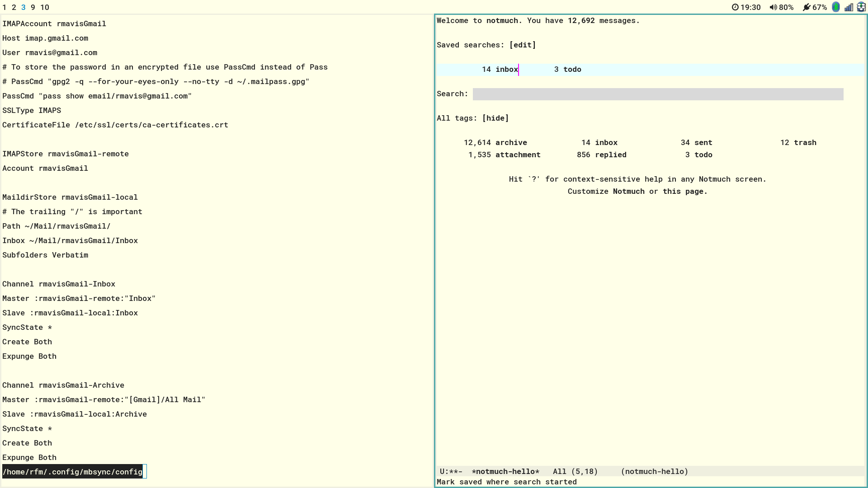Open the todo saved search
868x488 pixels.
[x=572, y=69]
